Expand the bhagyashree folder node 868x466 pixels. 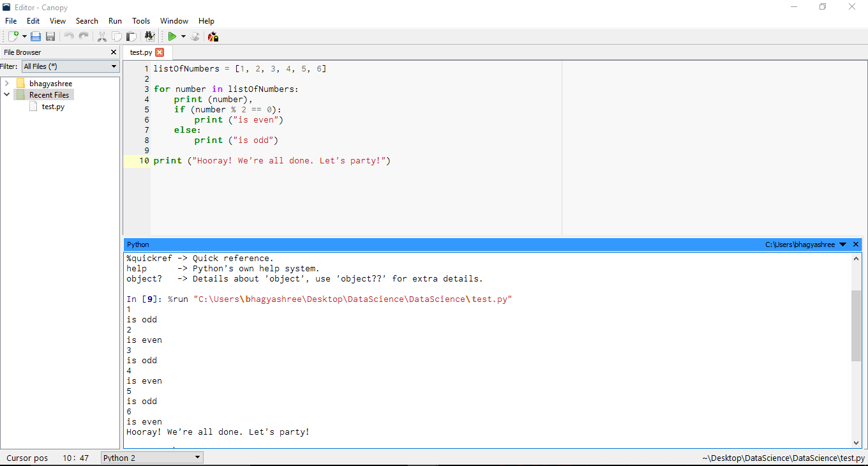point(6,84)
